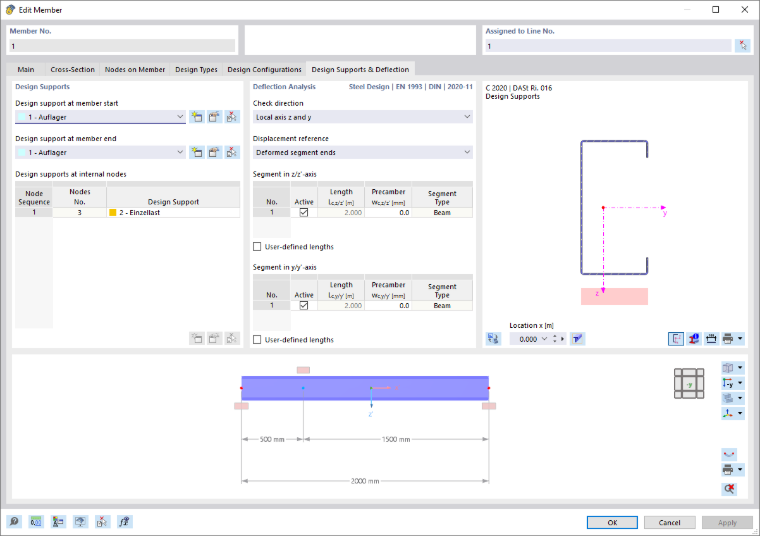Pick design support at member start
The image size is (760, 536).
point(232,117)
